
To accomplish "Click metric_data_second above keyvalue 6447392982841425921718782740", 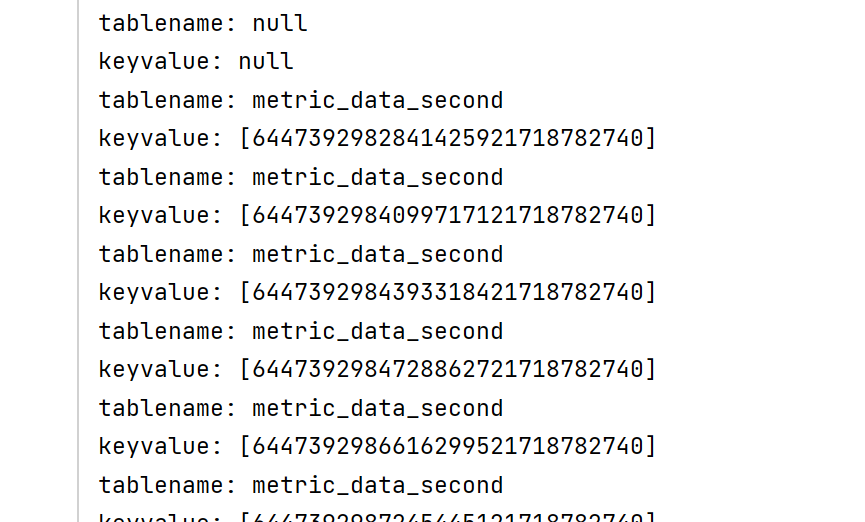I will point(378,100).
